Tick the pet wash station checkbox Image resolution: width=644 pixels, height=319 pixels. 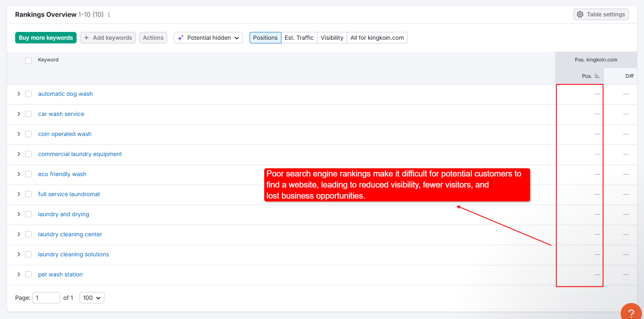point(28,274)
